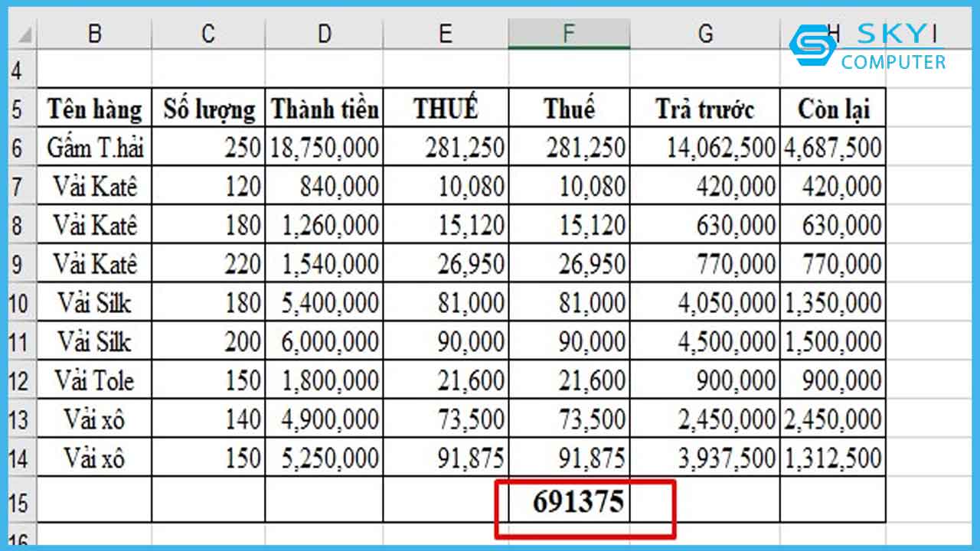The width and height of the screenshot is (980, 551).
Task: Select the 1,800,000 cell
Action: coord(325,380)
